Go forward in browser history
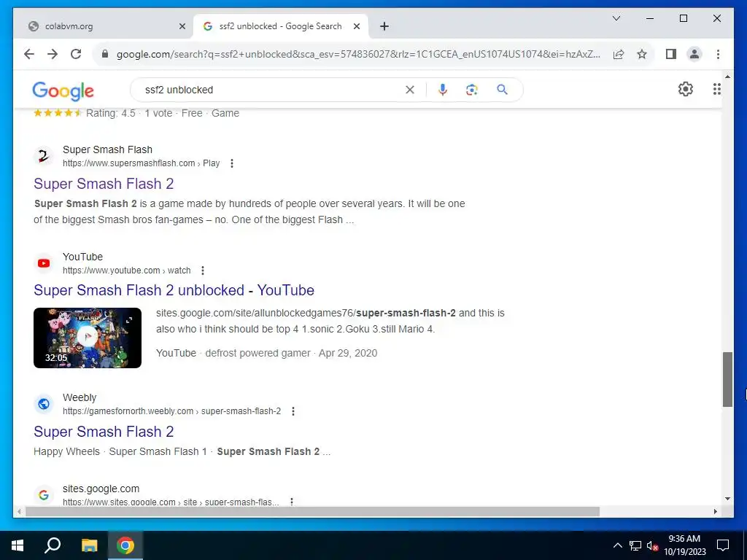Screen dimensions: 747x560 pos(53,54)
